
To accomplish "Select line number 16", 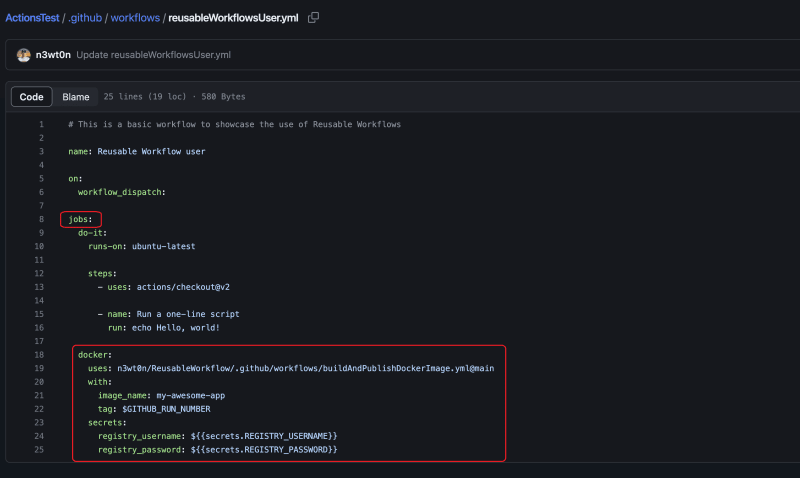I will pos(39,328).
